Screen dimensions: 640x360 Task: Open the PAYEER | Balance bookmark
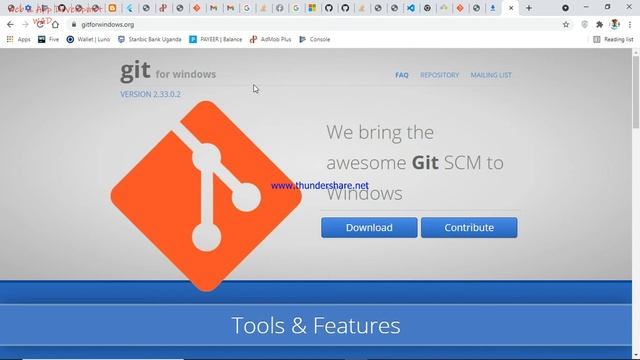pyautogui.click(x=216, y=39)
